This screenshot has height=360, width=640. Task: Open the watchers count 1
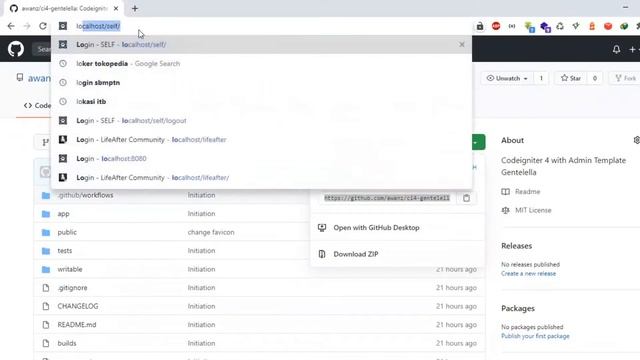[x=541, y=78]
